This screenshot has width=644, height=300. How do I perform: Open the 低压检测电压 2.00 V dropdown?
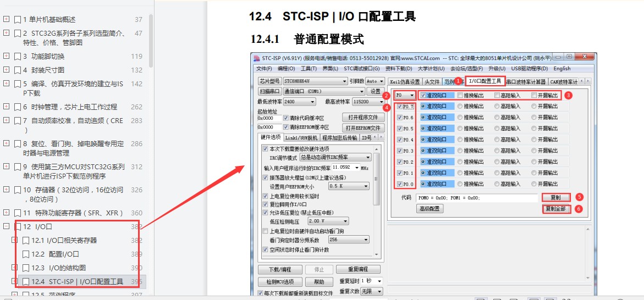[x=328, y=221]
